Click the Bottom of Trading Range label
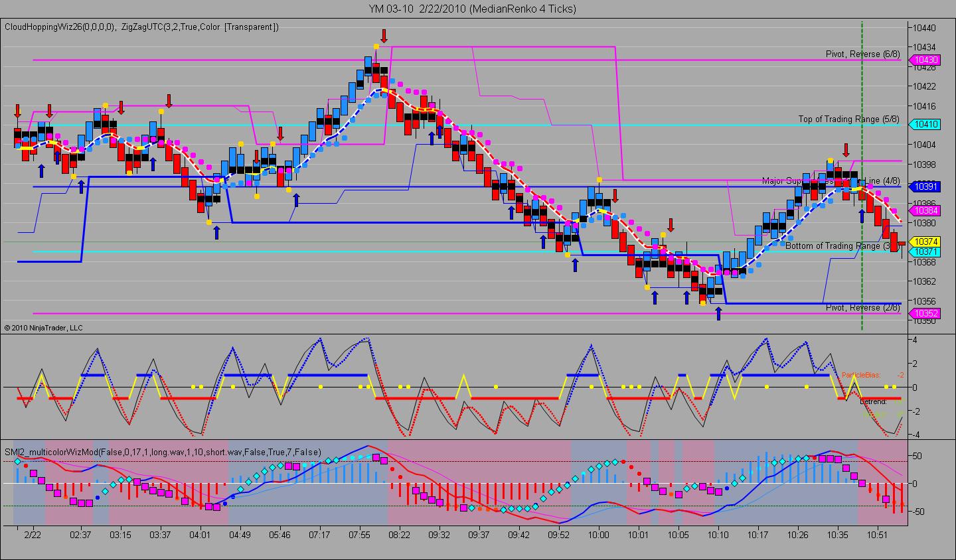This screenshot has height=560, width=956. (842, 245)
